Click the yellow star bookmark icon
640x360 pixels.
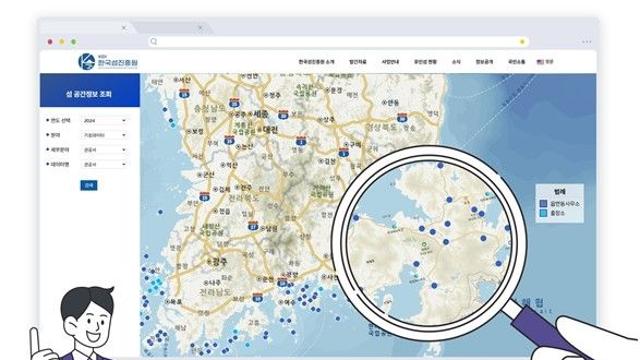pos(522,42)
